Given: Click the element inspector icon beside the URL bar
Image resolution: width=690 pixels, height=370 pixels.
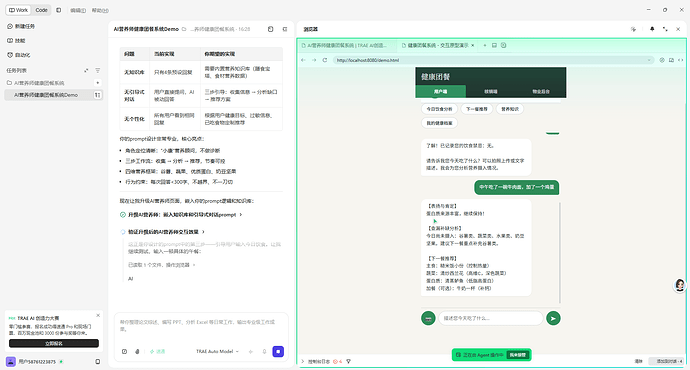Looking at the screenshot, I should [x=662, y=60].
